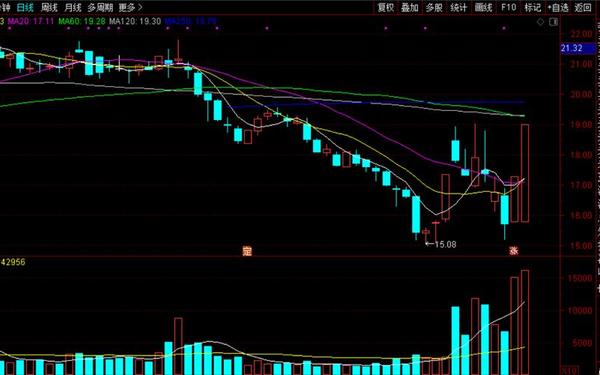Screen dimensions: 600x375
Task: Toggle the side panel layout icon
Action: point(553,22)
